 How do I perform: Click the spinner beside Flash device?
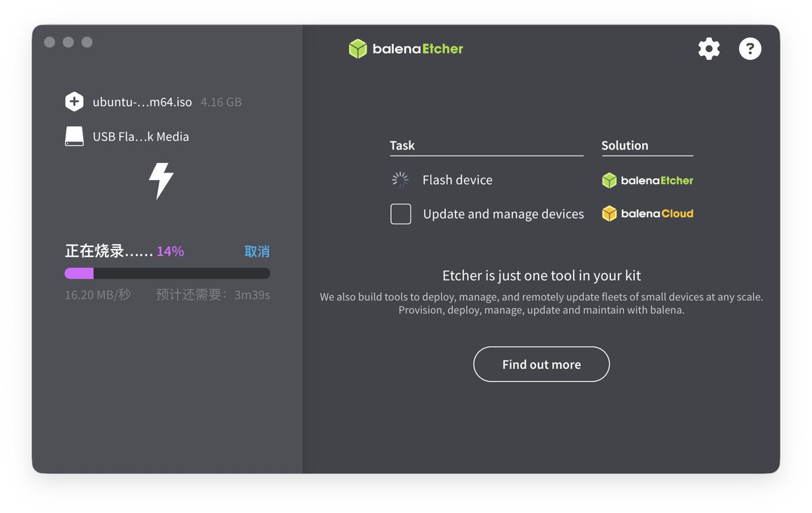[x=400, y=180]
